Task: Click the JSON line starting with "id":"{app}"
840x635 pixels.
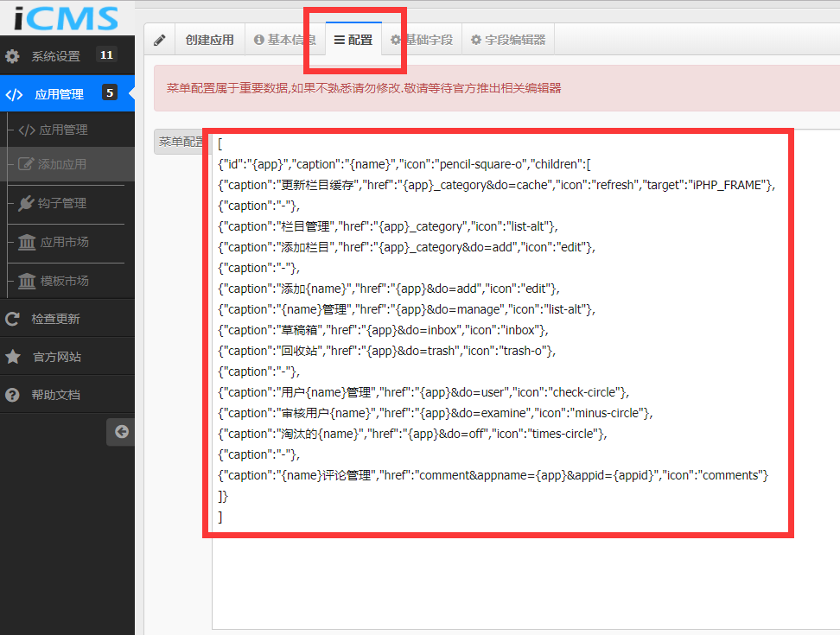Action: (x=404, y=164)
